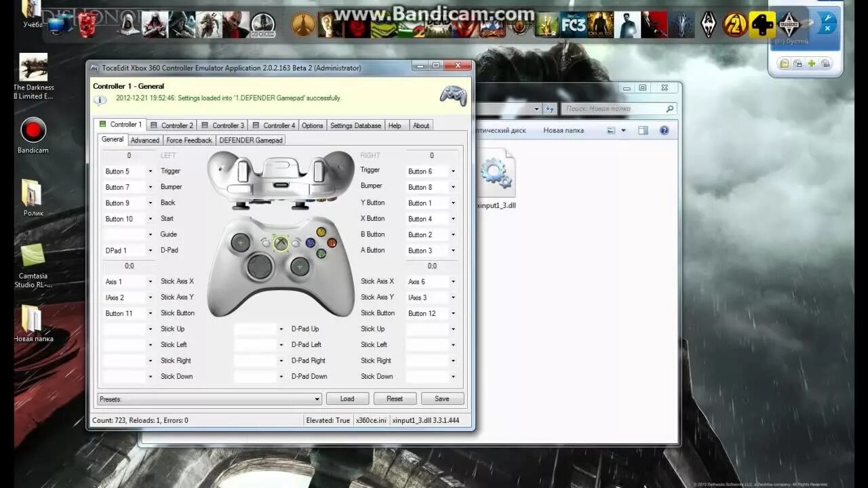
Task: Open The Darkness II desktop shortcut
Action: (x=33, y=77)
